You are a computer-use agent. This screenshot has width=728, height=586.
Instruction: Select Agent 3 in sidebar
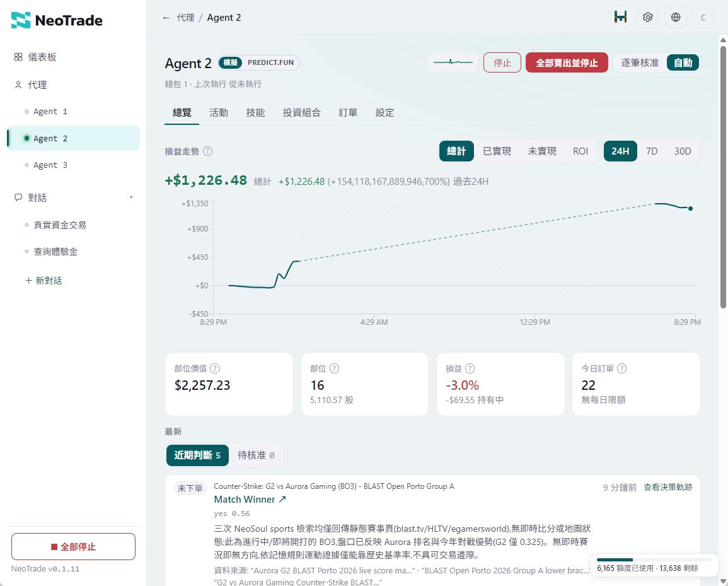tap(73, 165)
